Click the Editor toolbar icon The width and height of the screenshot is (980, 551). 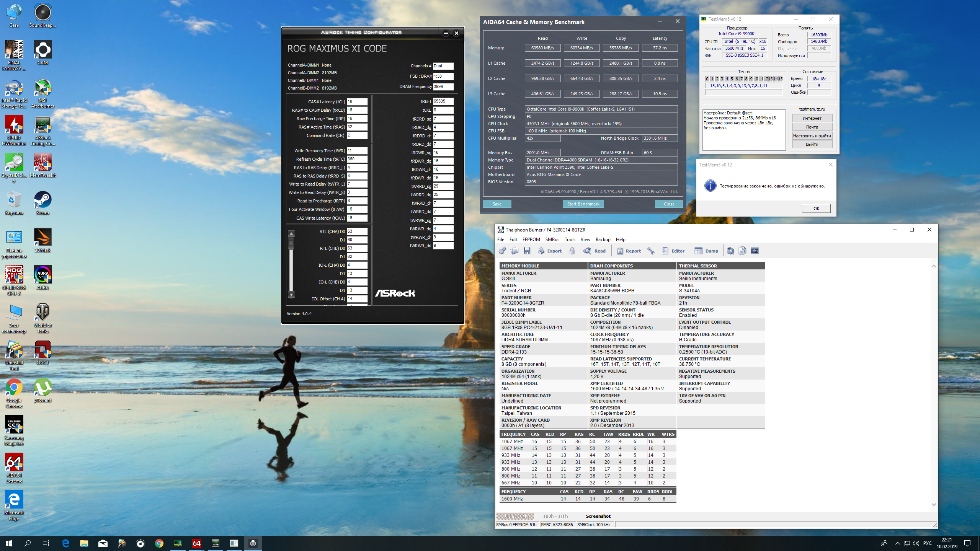665,251
